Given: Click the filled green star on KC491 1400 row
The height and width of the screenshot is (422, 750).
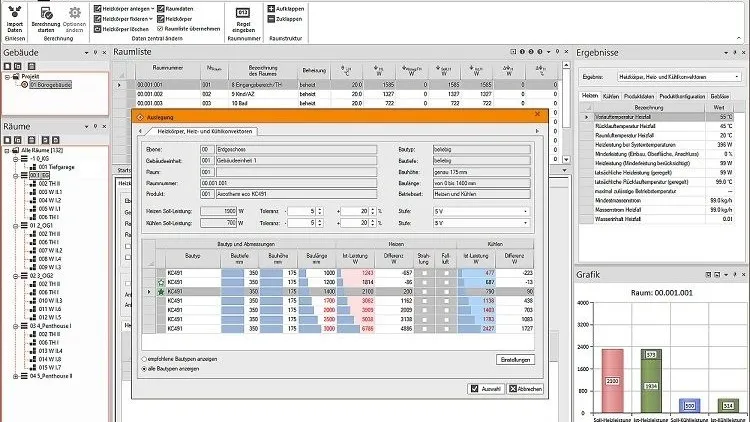Looking at the screenshot, I should tap(161, 291).
